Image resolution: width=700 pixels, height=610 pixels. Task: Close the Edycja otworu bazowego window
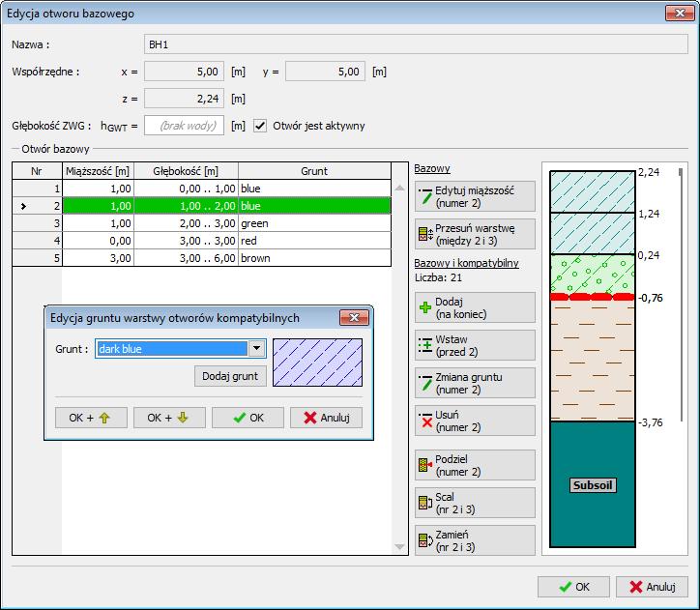680,13
